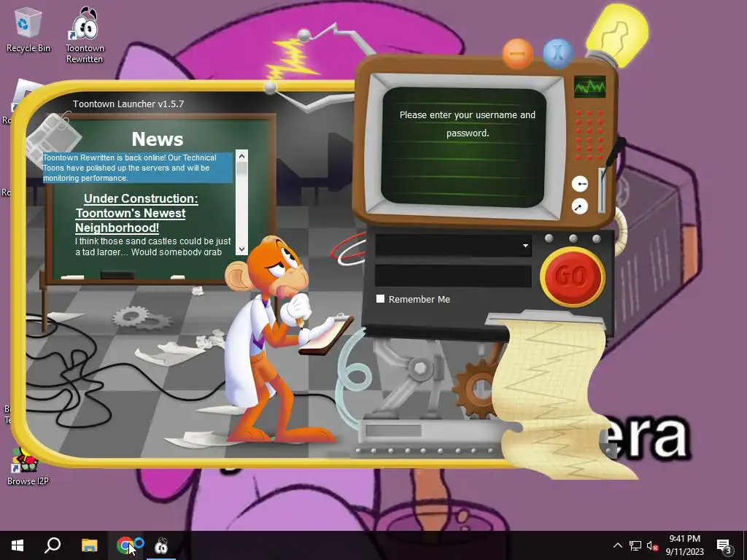
Task: Open the taskbar clock and date
Action: (684, 545)
